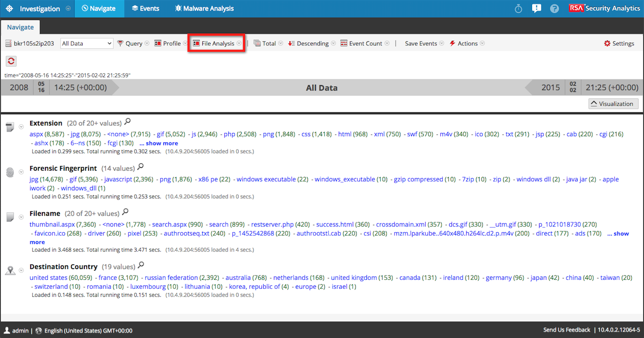Click the magnifier next to Extension
This screenshot has width=644, height=338.
click(x=127, y=121)
